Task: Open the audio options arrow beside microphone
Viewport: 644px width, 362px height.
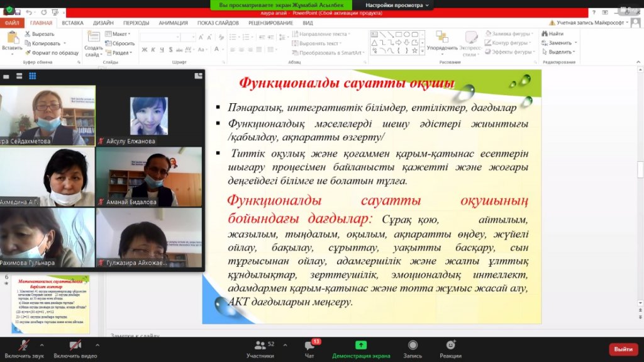Action: coord(42,345)
